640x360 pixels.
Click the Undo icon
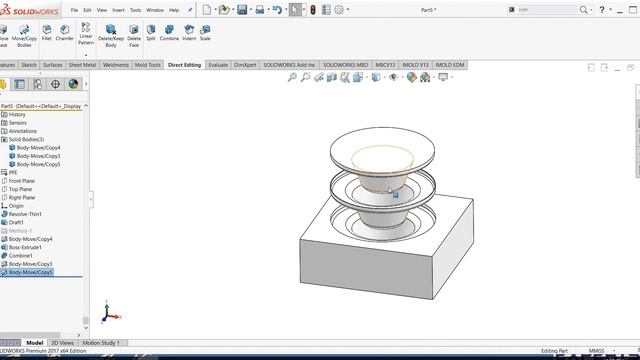[x=277, y=10]
